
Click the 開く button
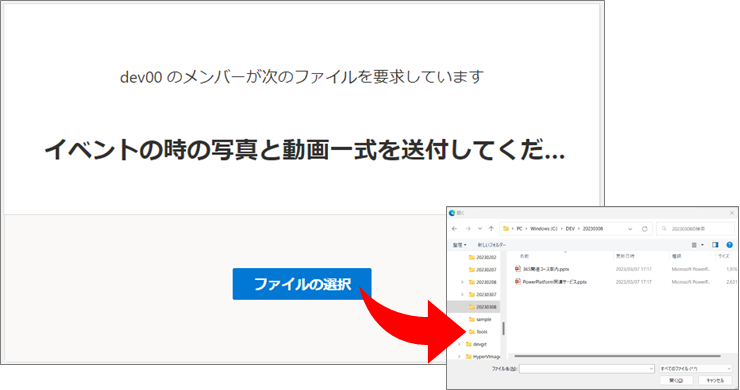tap(676, 381)
